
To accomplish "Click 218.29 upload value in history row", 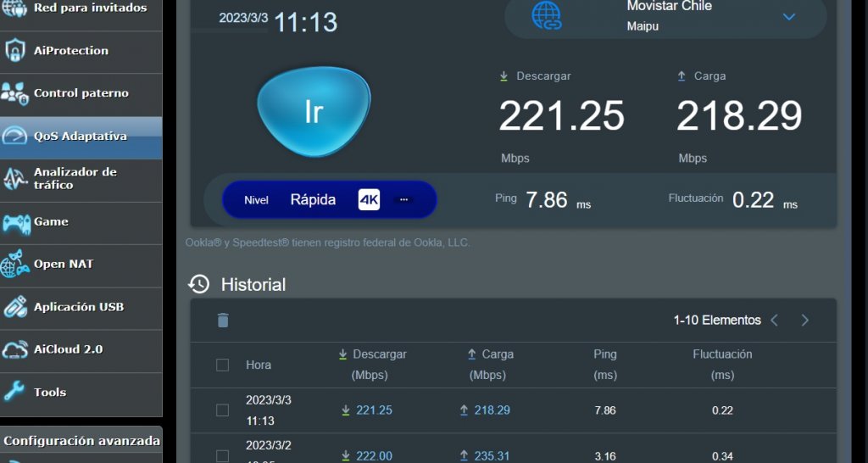I will pos(492,410).
